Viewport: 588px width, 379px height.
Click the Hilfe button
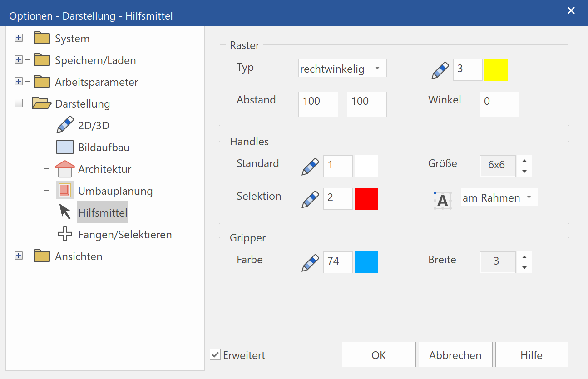(532, 354)
